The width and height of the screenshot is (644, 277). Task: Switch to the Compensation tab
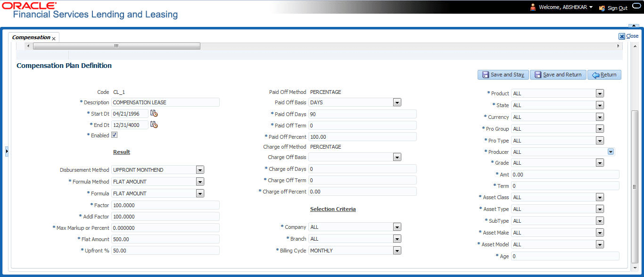31,37
